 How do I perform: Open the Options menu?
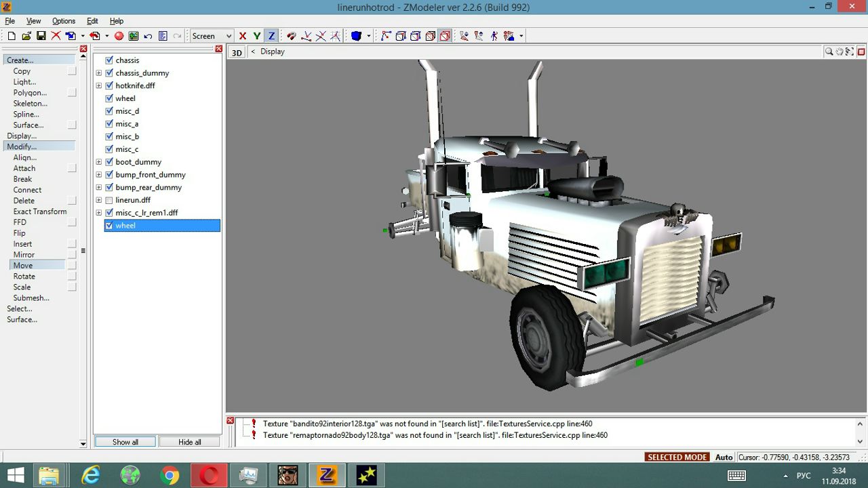64,21
